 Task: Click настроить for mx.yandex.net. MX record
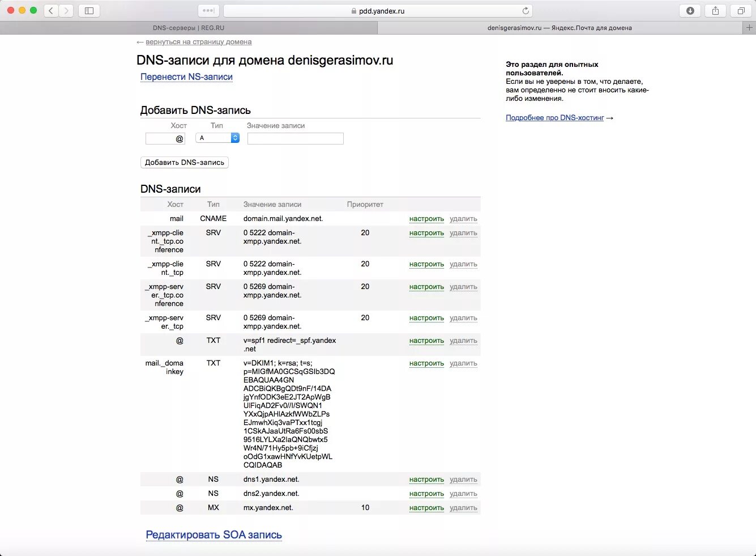tap(426, 508)
